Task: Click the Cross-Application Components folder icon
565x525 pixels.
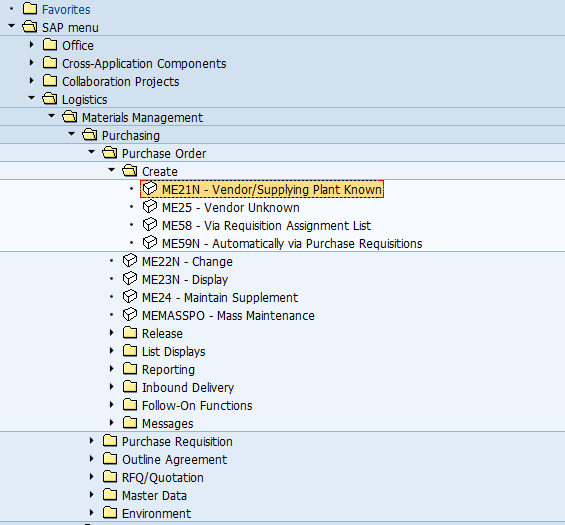Action: pyautogui.click(x=50, y=63)
